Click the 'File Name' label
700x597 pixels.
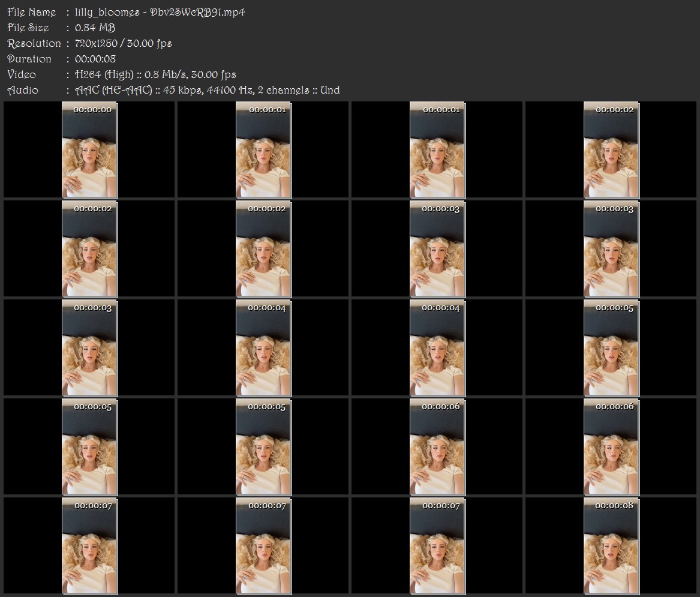[x=32, y=12]
